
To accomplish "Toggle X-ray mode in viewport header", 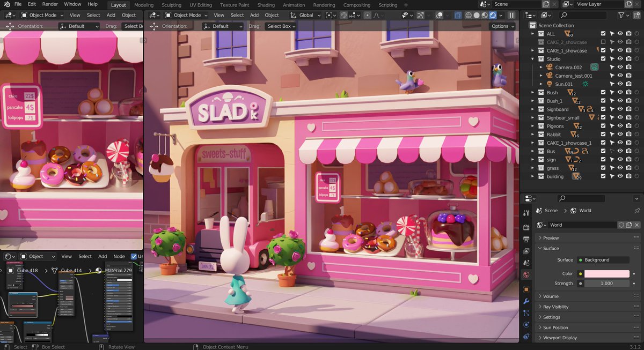I will [x=458, y=16].
